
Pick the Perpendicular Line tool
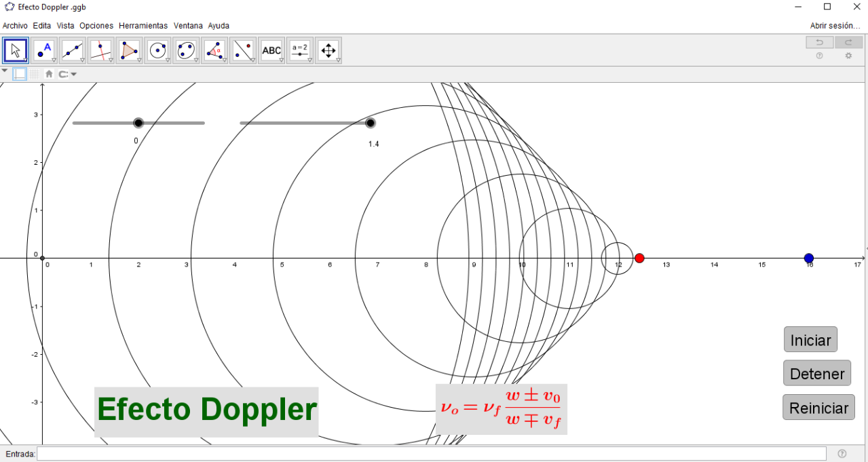[x=101, y=50]
